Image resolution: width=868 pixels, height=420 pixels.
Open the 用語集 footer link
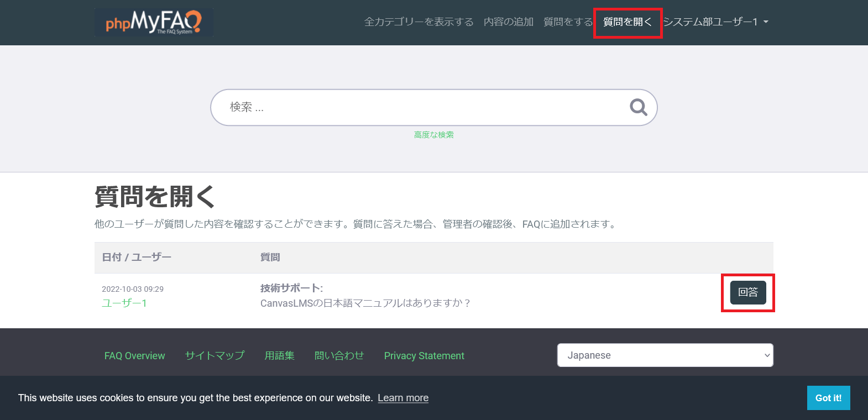[279, 356]
